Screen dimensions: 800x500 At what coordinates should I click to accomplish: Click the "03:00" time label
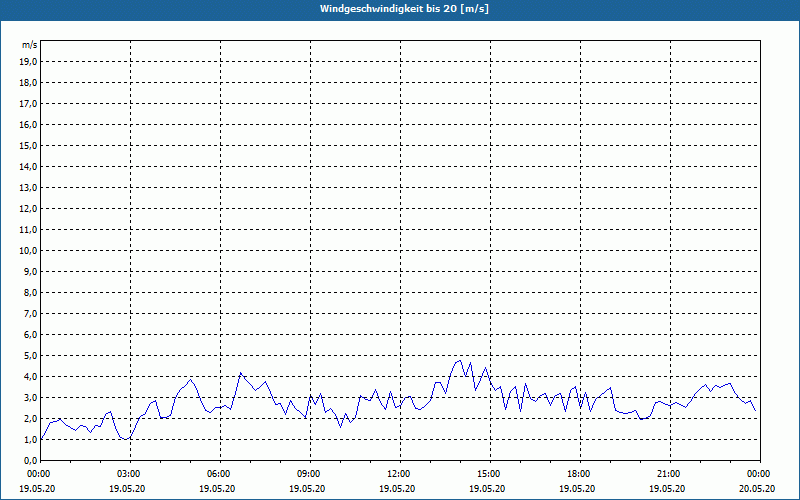point(131,474)
